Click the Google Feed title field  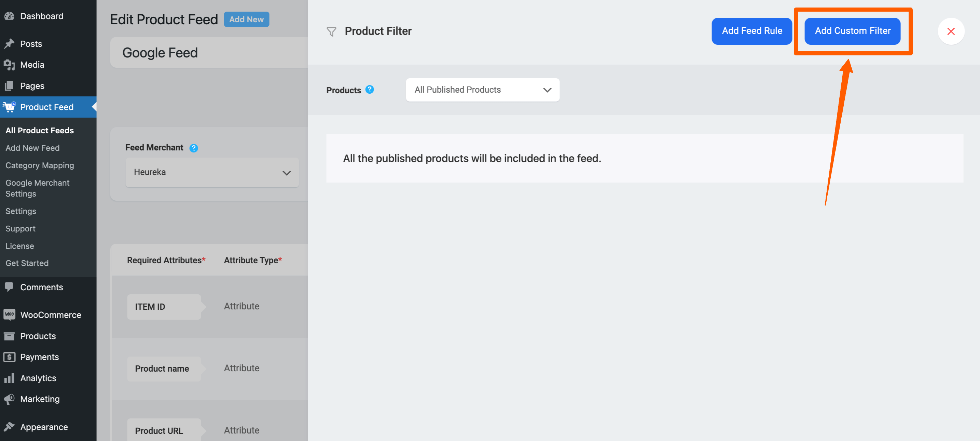coord(209,53)
